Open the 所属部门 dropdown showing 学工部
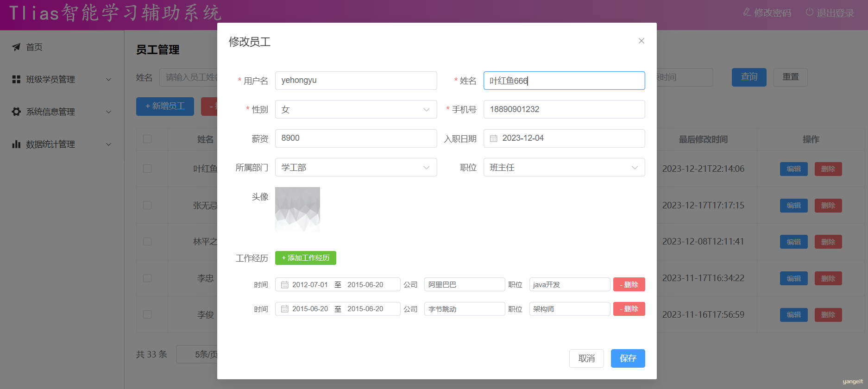Screen dimensions: 868x389 (356, 167)
